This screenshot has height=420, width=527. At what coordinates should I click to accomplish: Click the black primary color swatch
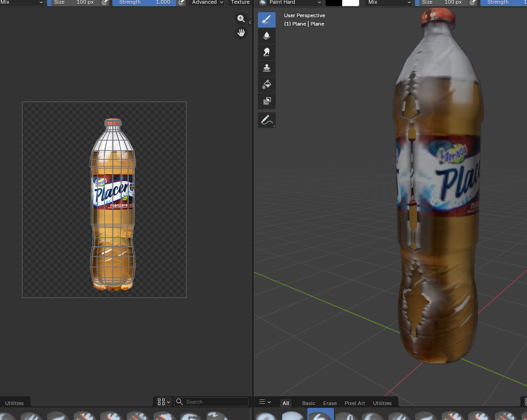(x=334, y=2)
